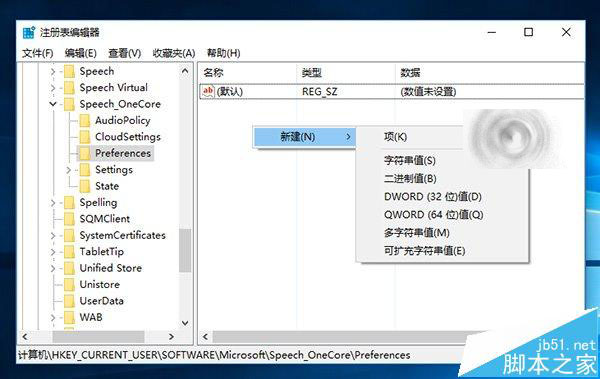
Task: Select 新建(N) in the context menu
Action: [x=305, y=137]
